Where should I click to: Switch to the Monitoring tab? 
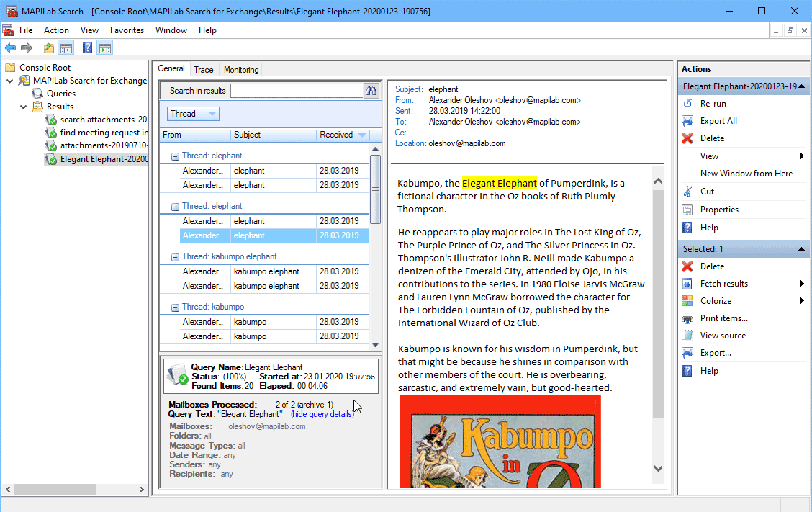(x=241, y=69)
